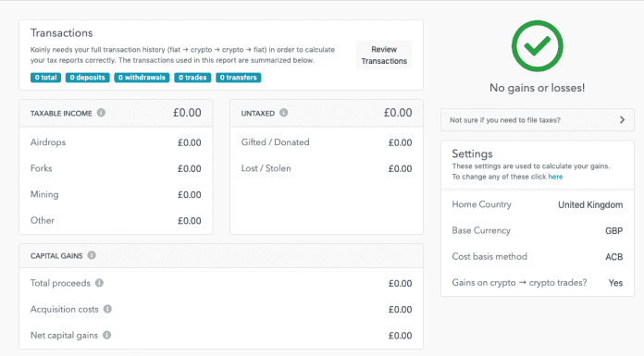
Task: Click the green checkmark circle icon
Action: click(x=538, y=46)
